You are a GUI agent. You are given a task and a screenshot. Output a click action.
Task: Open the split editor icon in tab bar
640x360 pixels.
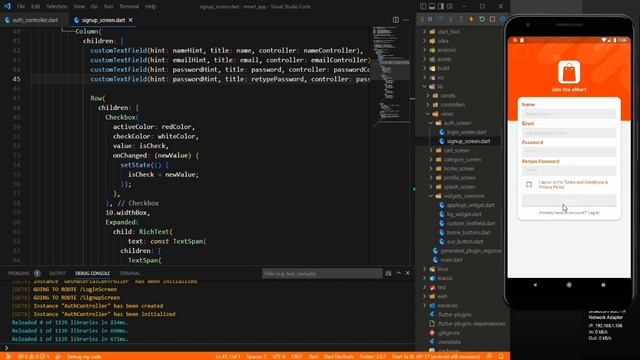396,20
